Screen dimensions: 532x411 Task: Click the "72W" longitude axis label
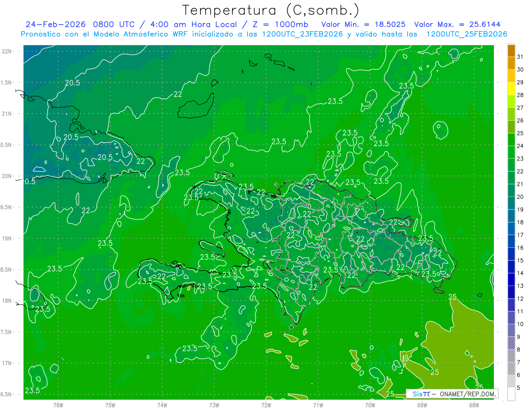[266, 405]
